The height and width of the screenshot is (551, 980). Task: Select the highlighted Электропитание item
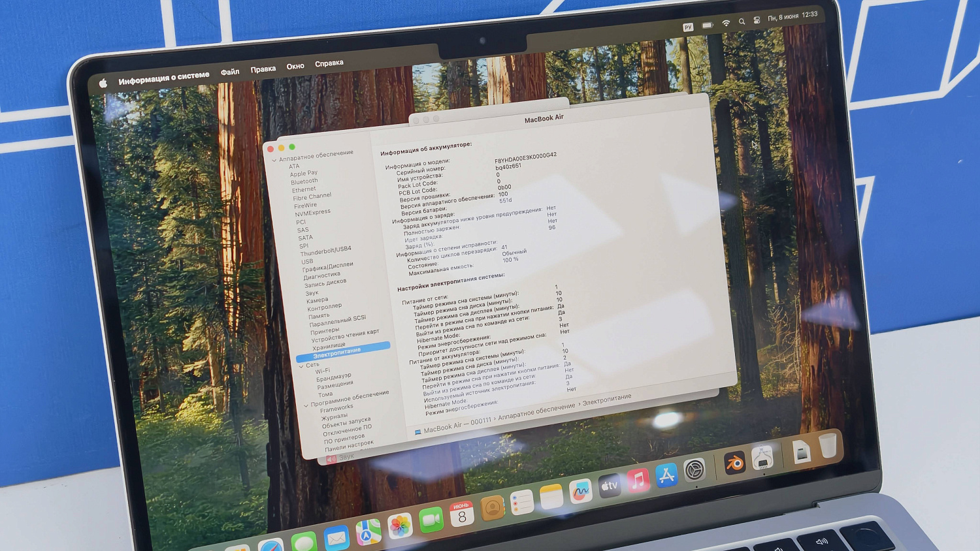click(344, 351)
